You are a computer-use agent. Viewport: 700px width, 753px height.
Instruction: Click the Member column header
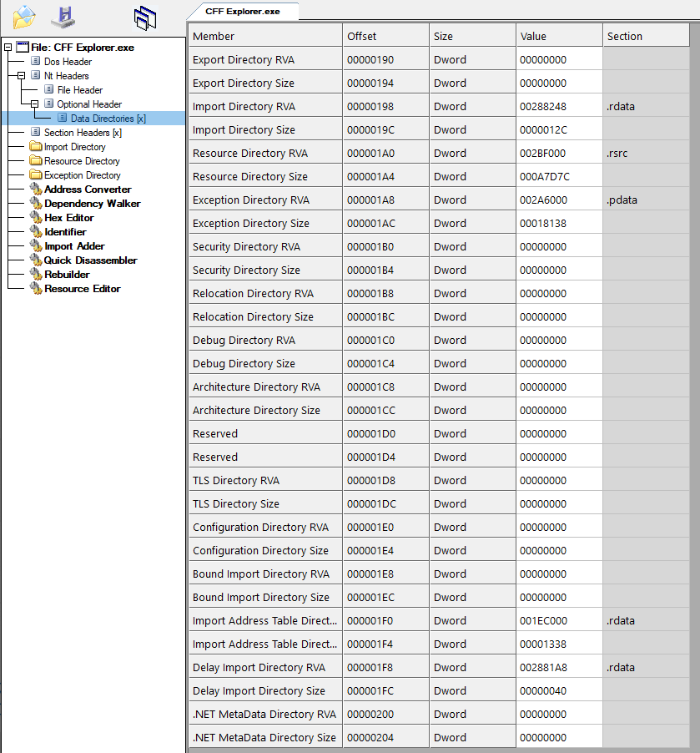tap(265, 36)
